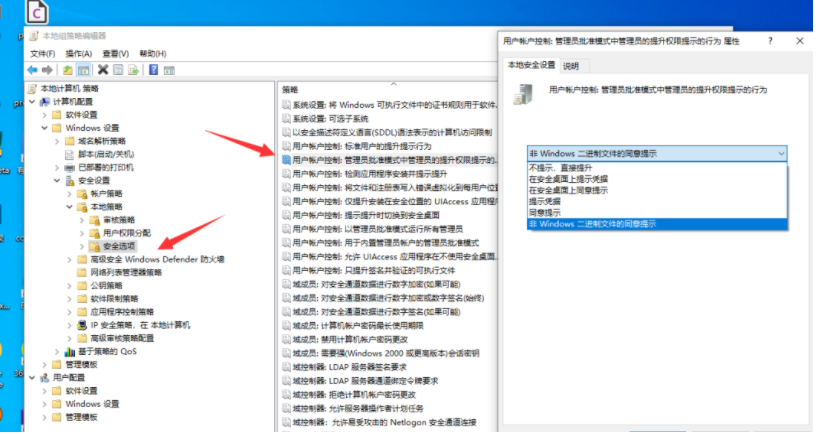Go back using the blue left arrow
The image size is (819, 434).
(x=32, y=70)
